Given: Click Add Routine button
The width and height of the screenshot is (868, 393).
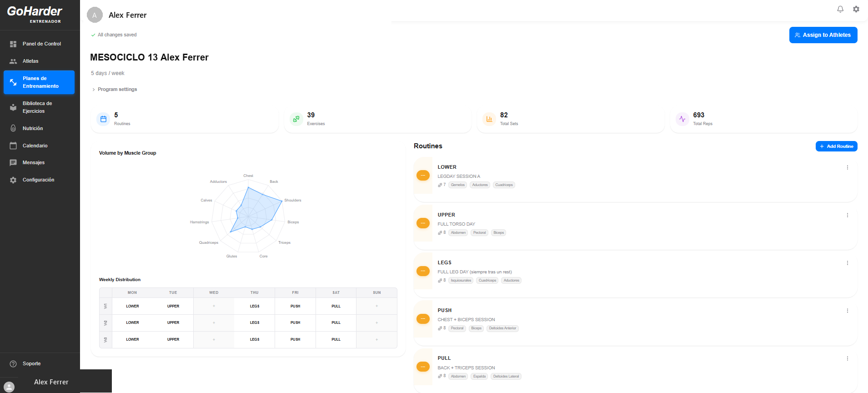Looking at the screenshot, I should [x=836, y=146].
